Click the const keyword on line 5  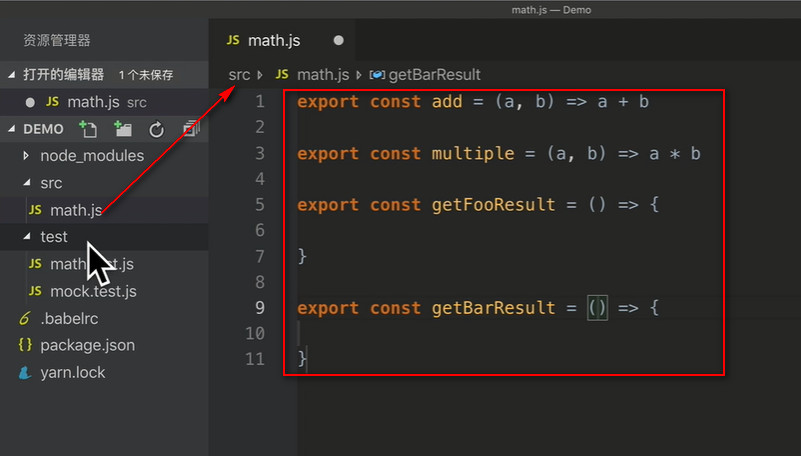[x=395, y=205]
